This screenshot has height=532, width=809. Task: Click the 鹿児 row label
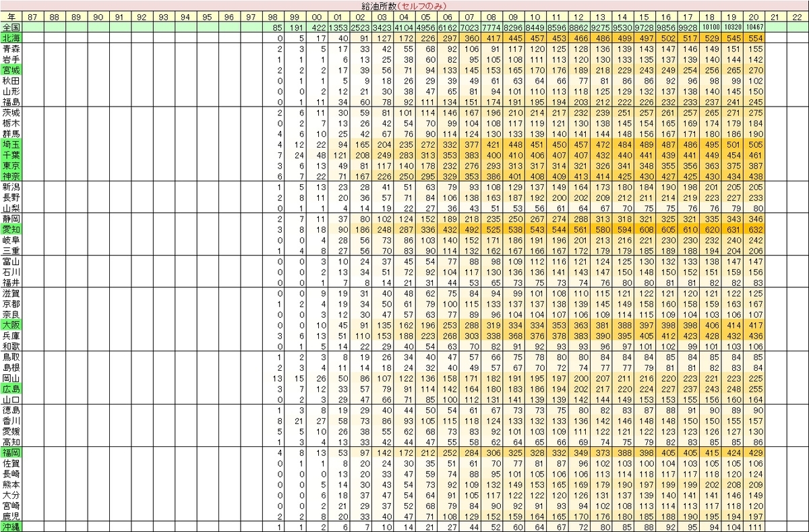click(11, 516)
